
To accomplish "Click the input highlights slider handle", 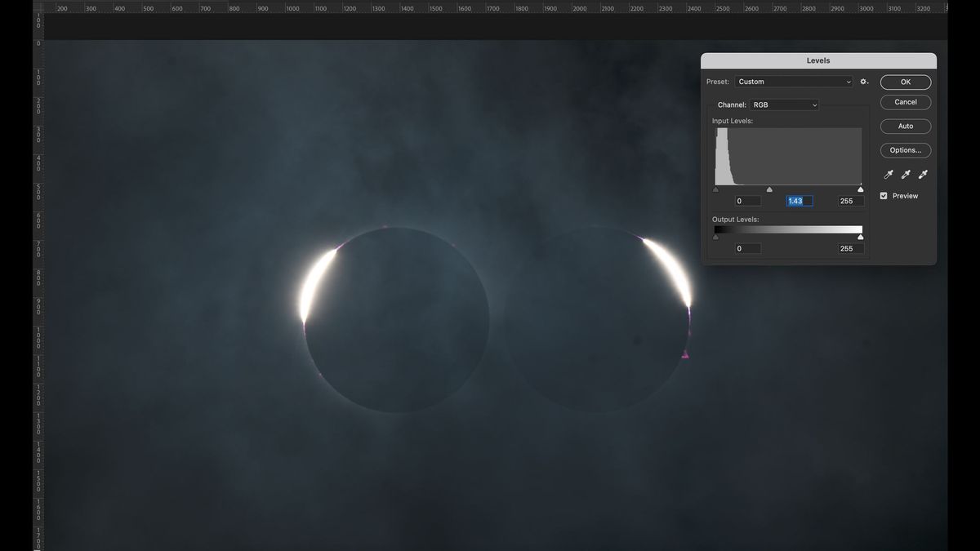I will (x=860, y=189).
